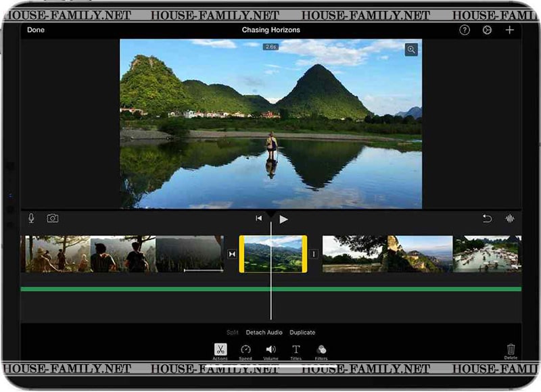
Task: Open the help question mark icon
Action: (465, 30)
